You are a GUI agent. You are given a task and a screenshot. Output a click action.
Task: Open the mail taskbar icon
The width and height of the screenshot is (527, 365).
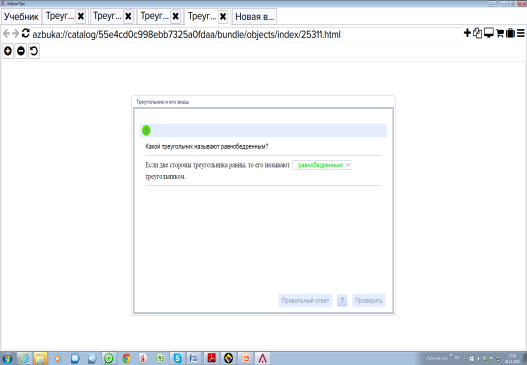(75, 359)
